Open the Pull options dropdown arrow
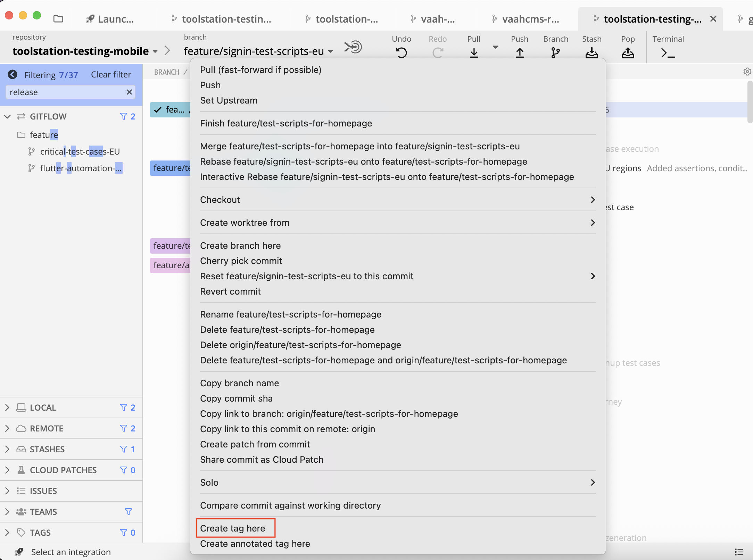The width and height of the screenshot is (753, 560). click(496, 47)
